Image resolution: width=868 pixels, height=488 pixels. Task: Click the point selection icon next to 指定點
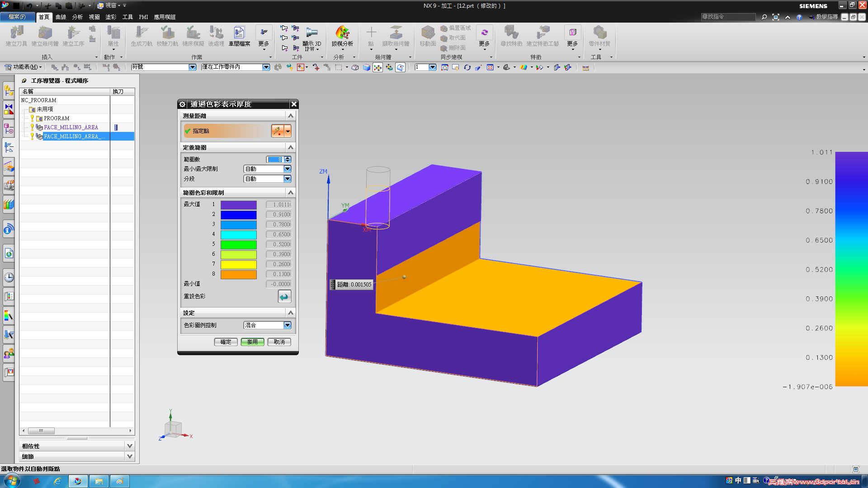278,131
